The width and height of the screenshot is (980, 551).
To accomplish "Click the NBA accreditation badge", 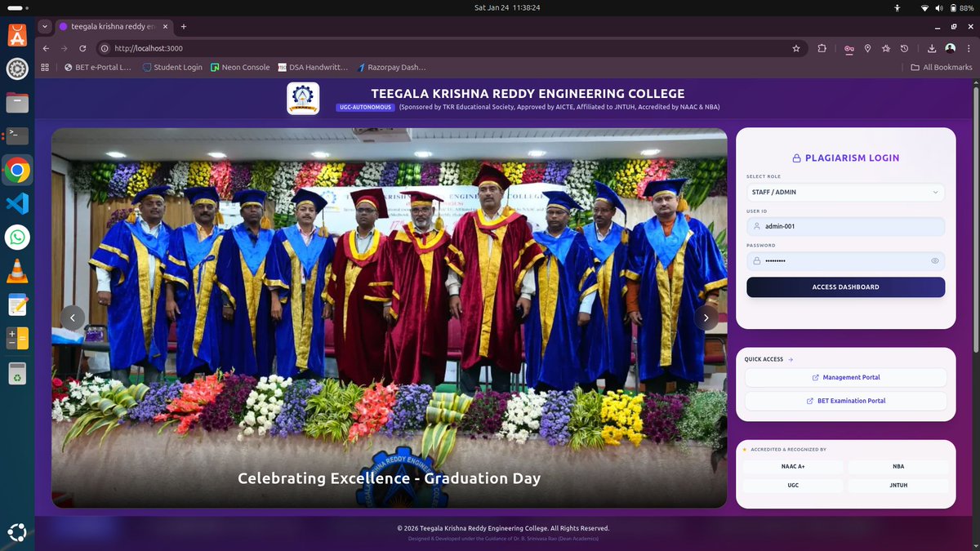I will point(898,467).
